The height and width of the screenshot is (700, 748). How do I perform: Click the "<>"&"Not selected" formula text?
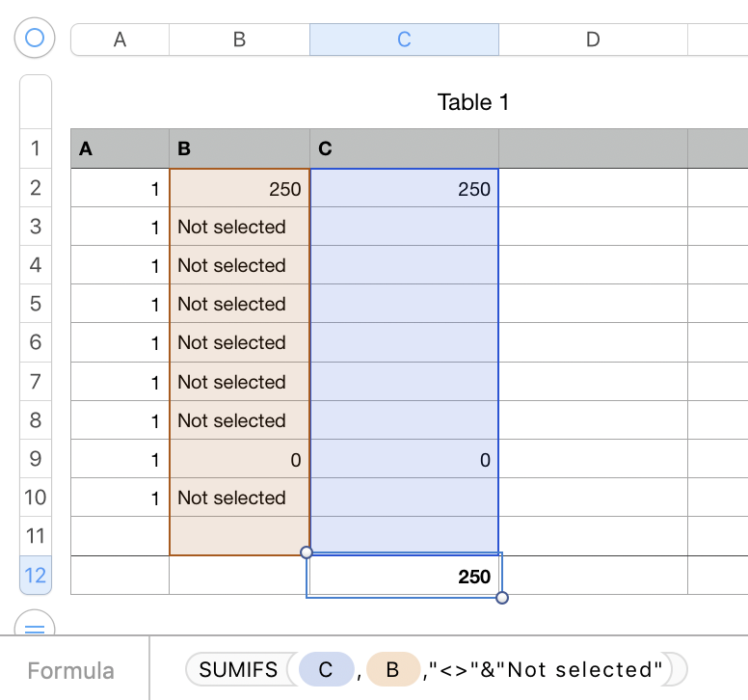click(544, 670)
